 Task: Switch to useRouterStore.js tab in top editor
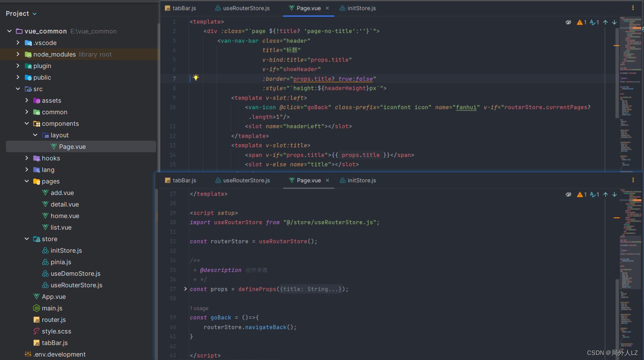[242, 8]
